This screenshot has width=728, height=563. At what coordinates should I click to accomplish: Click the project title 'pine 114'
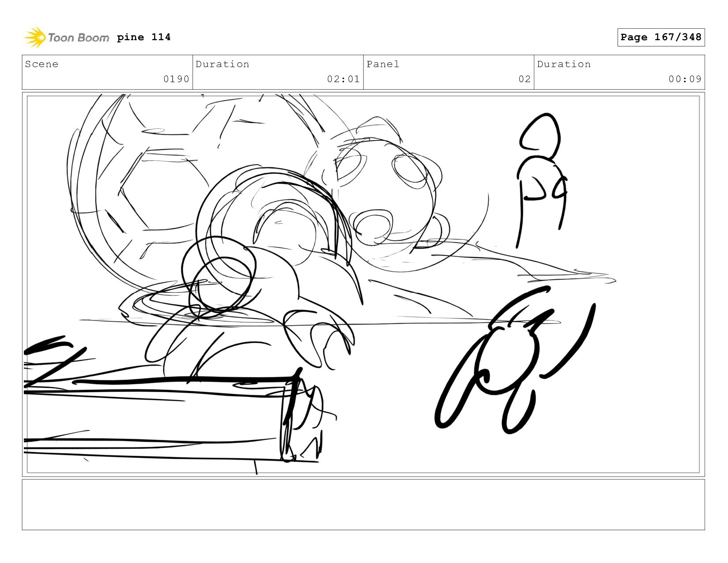tap(144, 37)
